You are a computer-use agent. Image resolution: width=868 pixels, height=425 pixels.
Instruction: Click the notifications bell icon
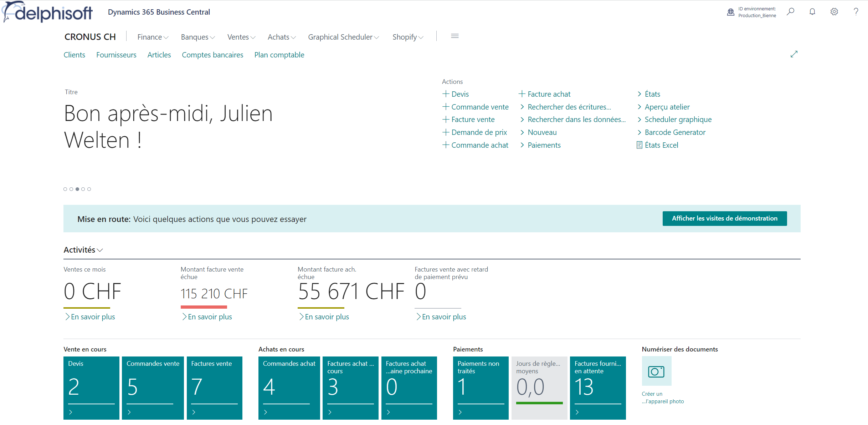click(x=812, y=12)
